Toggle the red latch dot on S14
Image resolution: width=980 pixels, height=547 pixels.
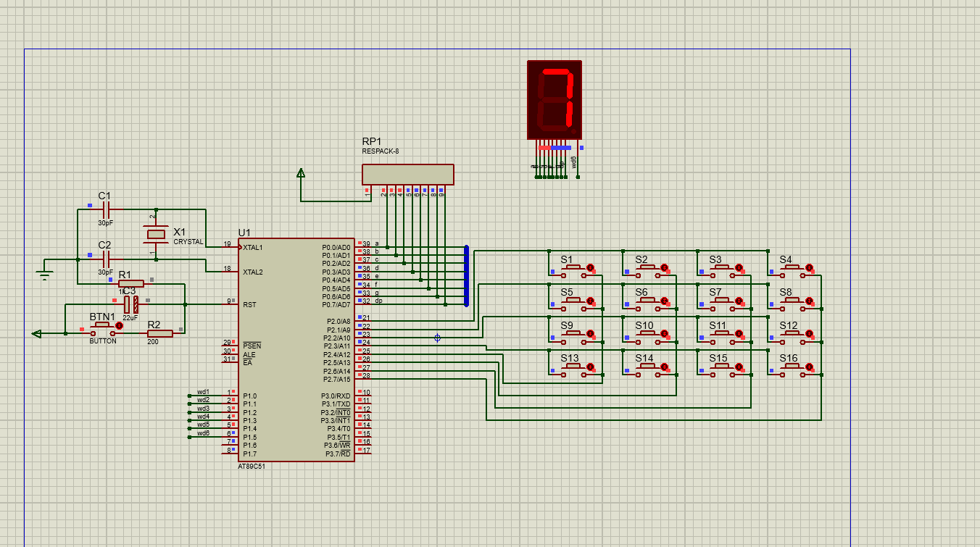pos(665,367)
